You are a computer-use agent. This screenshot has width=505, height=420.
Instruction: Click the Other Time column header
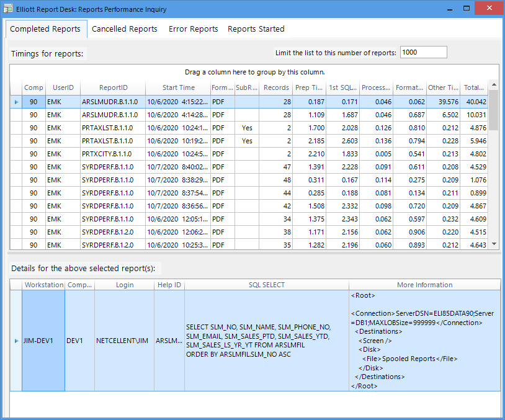click(x=443, y=87)
